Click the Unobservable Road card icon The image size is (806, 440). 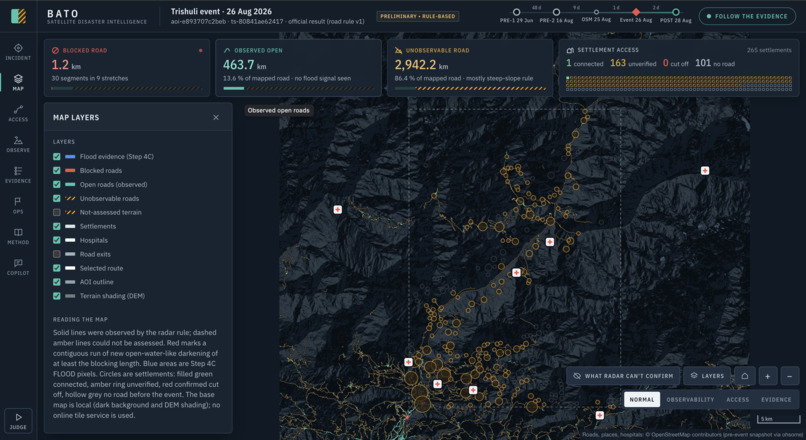pos(398,50)
